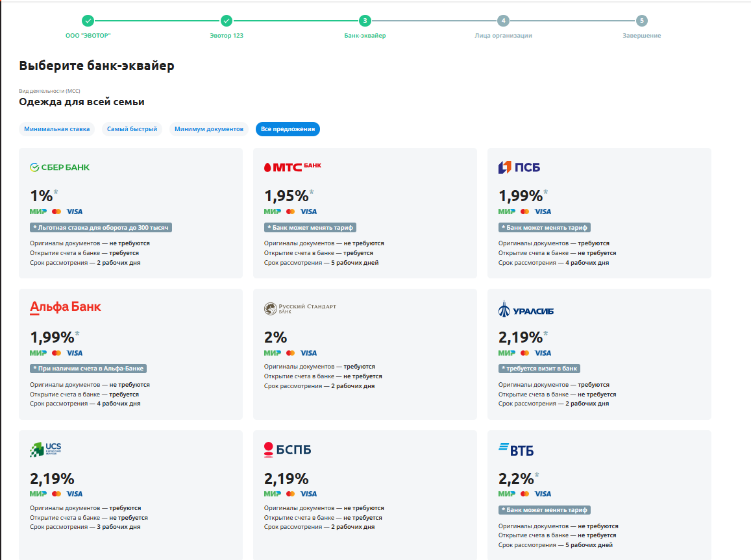The height and width of the screenshot is (560, 751).
Task: Click the 2,19% rate in Uralsib card
Action: (x=521, y=337)
